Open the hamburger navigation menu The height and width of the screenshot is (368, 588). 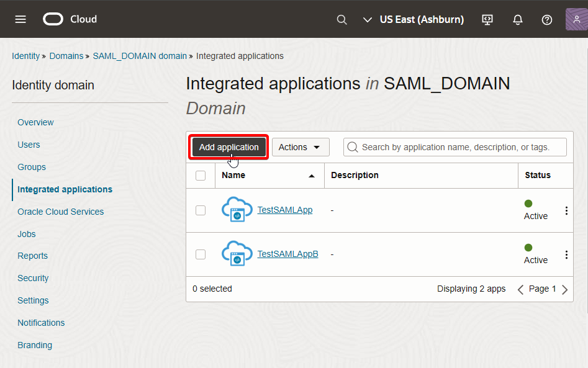tap(20, 19)
